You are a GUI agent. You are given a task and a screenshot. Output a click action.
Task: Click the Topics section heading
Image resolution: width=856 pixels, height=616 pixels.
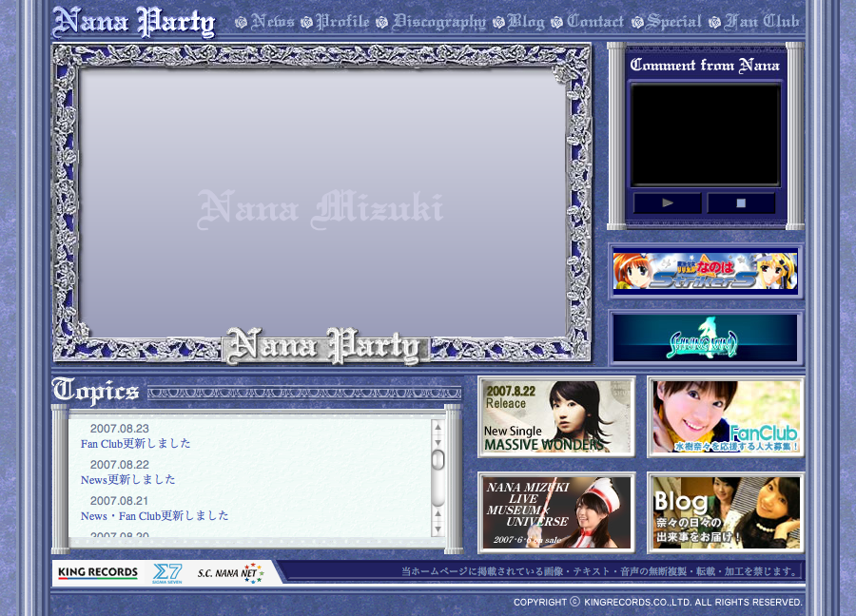click(95, 392)
